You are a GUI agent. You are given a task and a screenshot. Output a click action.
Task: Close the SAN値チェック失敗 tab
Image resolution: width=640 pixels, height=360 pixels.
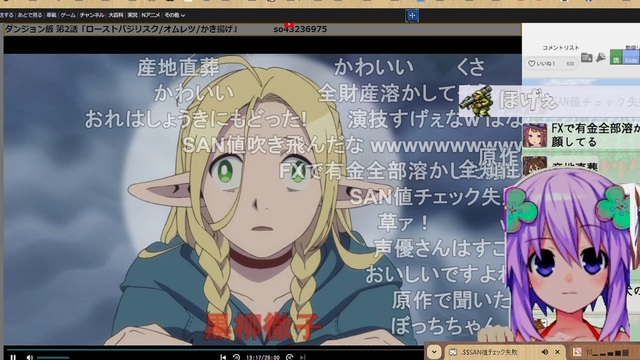558,352
